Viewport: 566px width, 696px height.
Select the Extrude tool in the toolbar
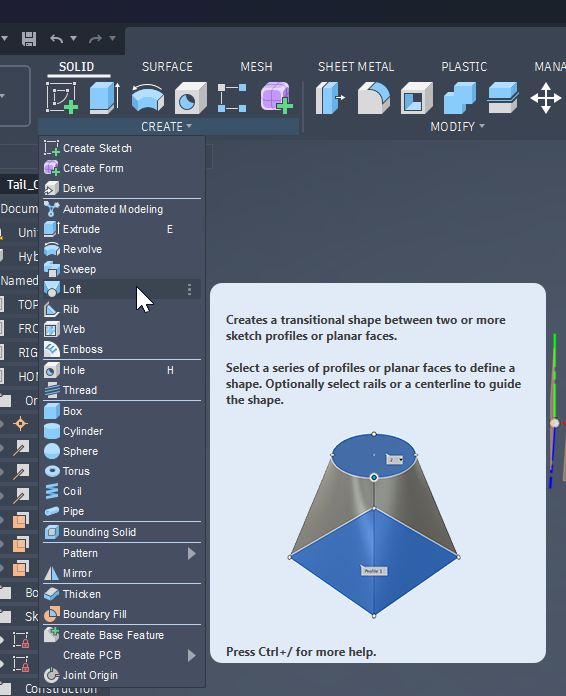coord(104,97)
